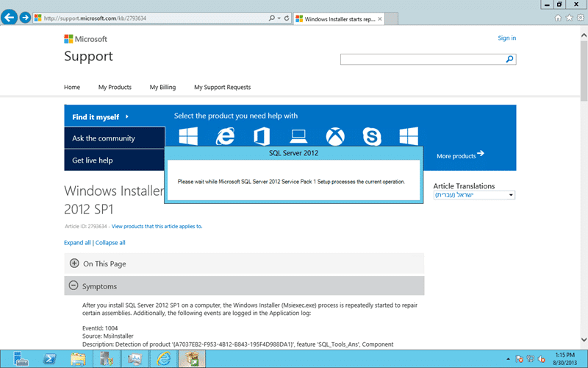Click the search magnifier in address bar
The image size is (588, 368).
[x=271, y=18]
